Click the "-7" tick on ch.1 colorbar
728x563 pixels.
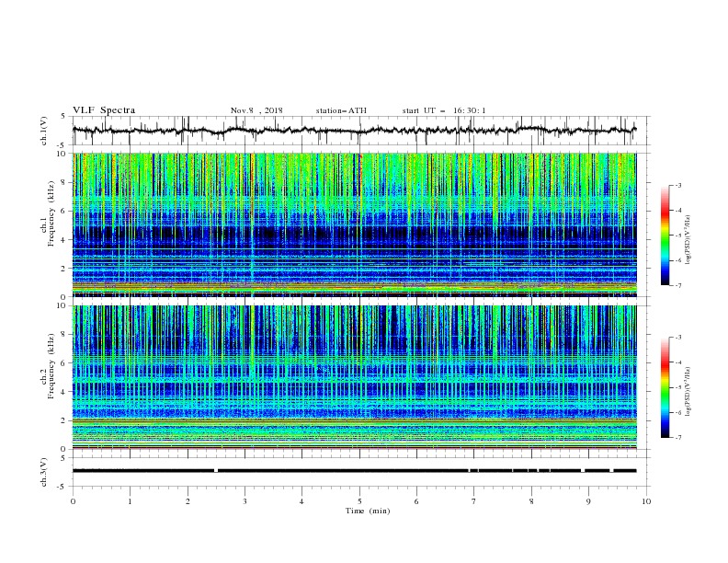(678, 285)
